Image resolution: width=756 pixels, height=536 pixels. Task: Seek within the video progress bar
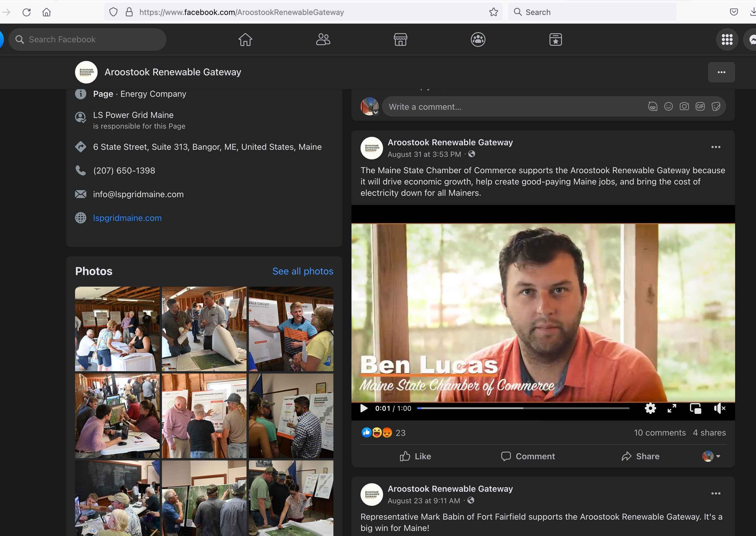pos(523,408)
